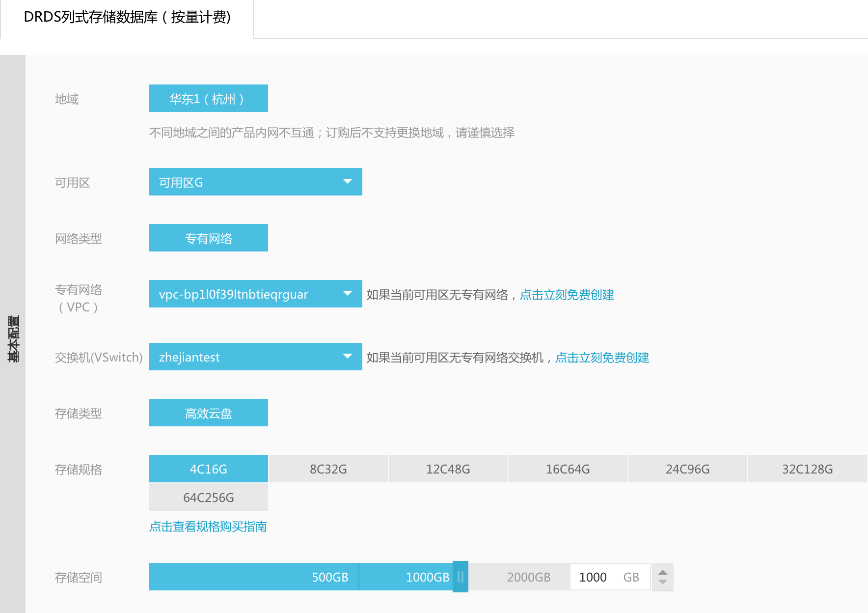Select the DRDS列式存储数据库（按量计费）tab
This screenshot has width=868, height=613.
coord(127,18)
